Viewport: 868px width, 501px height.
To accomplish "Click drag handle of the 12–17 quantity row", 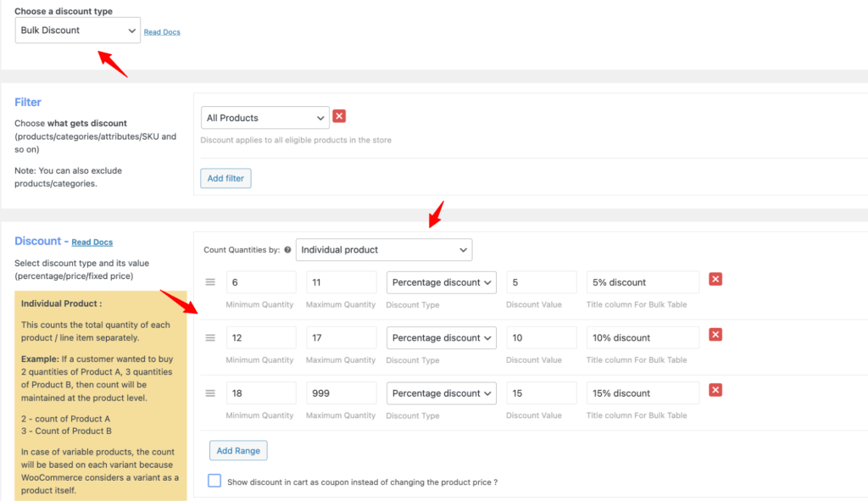I will point(211,337).
